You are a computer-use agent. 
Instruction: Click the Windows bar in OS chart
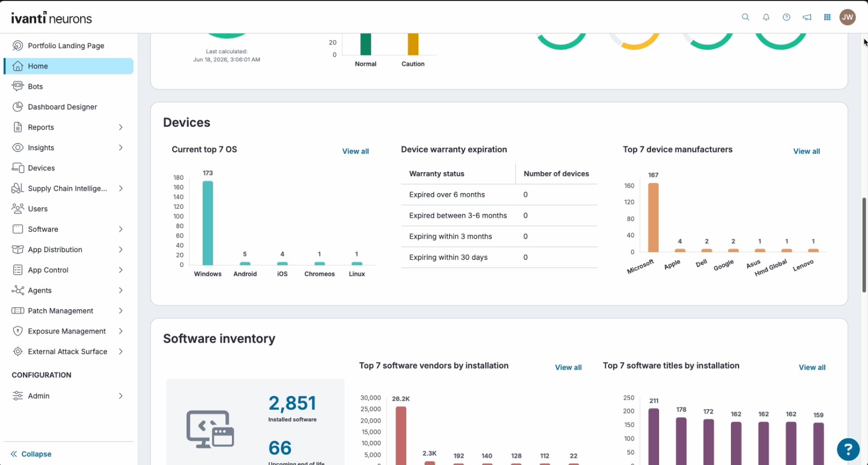click(x=208, y=223)
